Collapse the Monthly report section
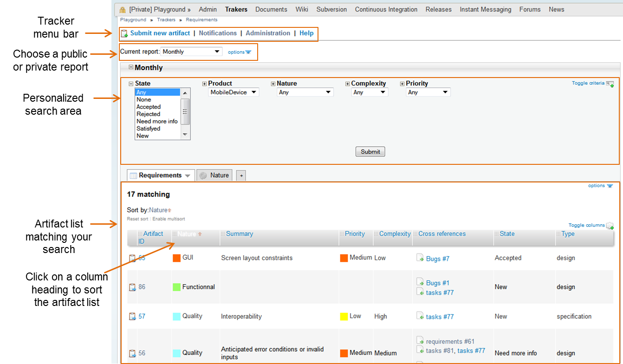Viewport: 623px width, 364px height. 131,67
